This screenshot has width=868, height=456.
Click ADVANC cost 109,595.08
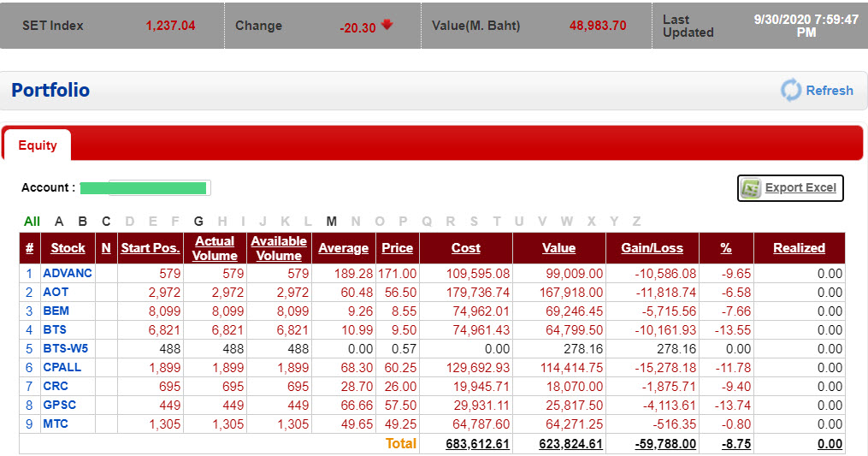478,274
